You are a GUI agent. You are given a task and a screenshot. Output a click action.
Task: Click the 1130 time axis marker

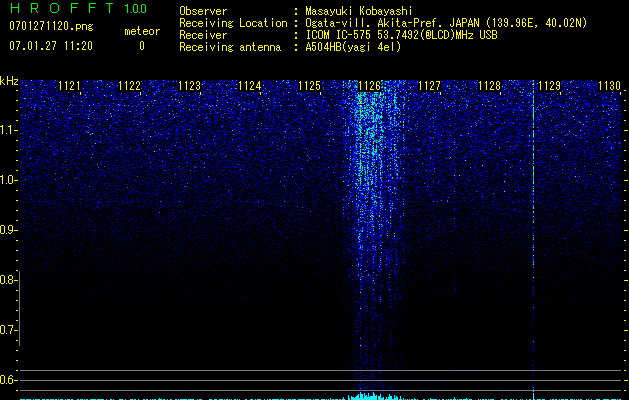point(609,86)
